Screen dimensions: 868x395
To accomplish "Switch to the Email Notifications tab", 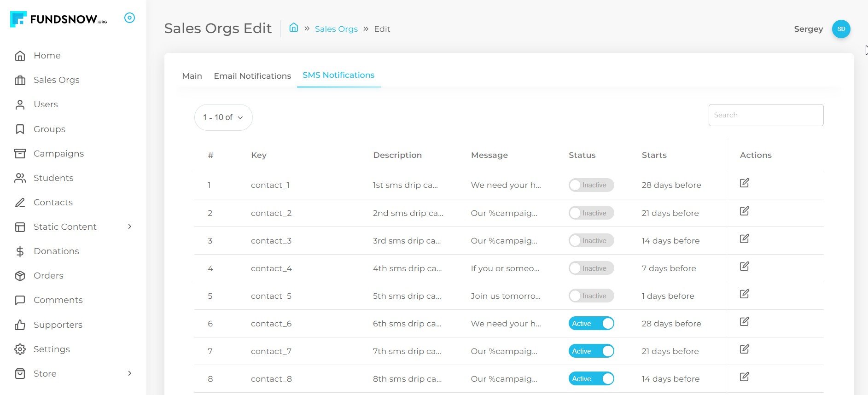I will (x=252, y=76).
